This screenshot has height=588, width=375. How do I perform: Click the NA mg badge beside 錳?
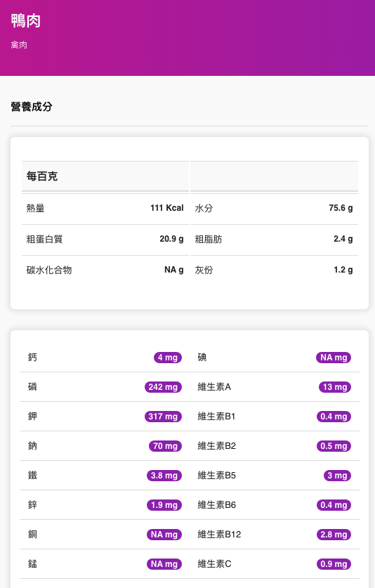click(164, 564)
